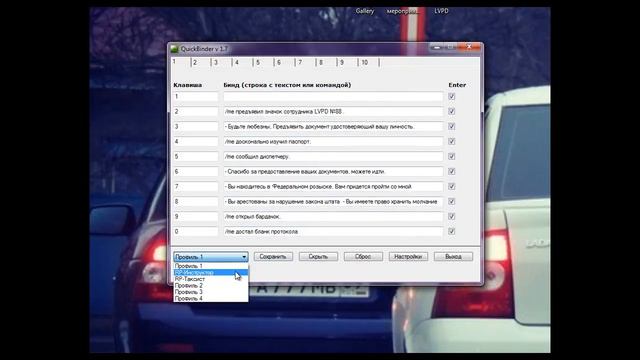Uncheck Enter for the LVPD badge bind

point(451,111)
